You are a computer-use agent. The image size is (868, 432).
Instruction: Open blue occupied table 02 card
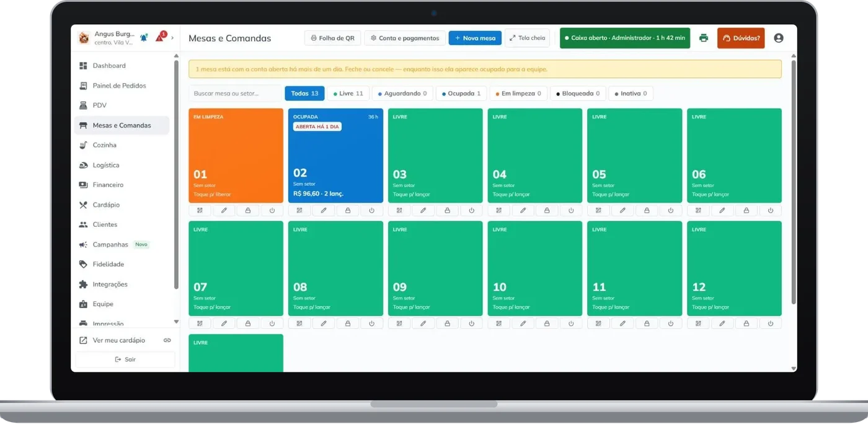click(x=335, y=156)
